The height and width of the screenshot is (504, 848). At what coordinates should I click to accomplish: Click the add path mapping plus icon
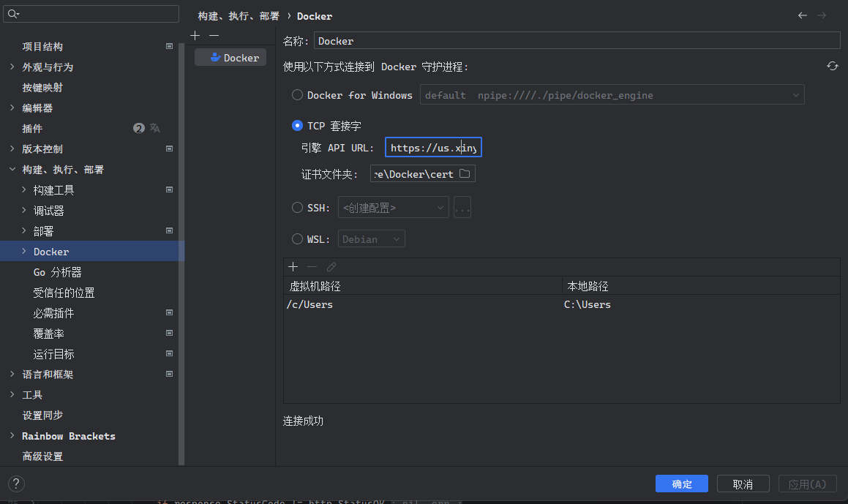click(x=293, y=267)
